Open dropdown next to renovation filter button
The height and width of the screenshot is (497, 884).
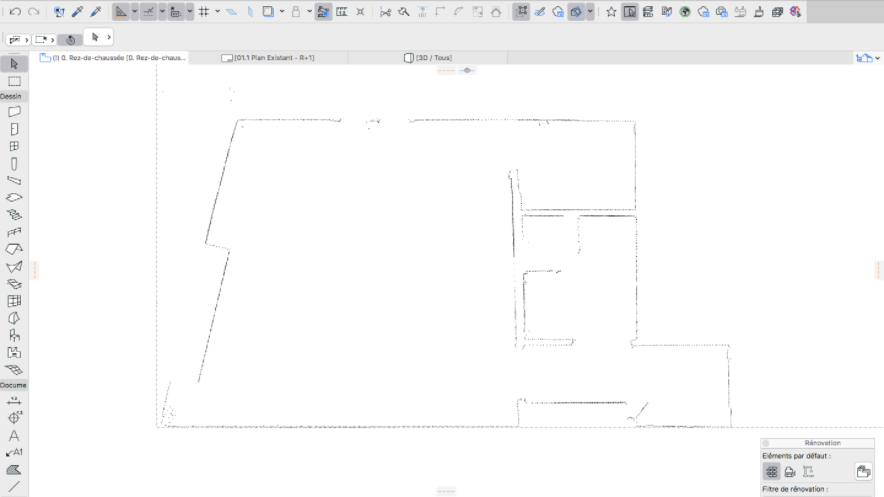point(590,12)
